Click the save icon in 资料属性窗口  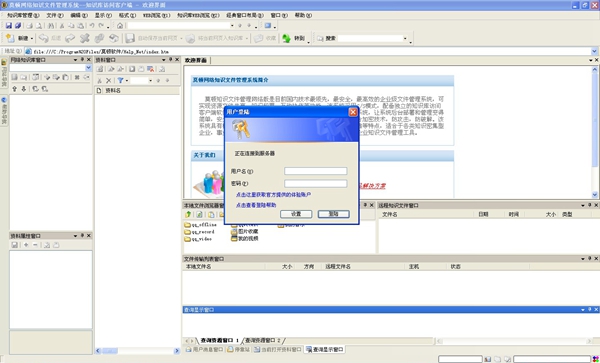coord(15,245)
